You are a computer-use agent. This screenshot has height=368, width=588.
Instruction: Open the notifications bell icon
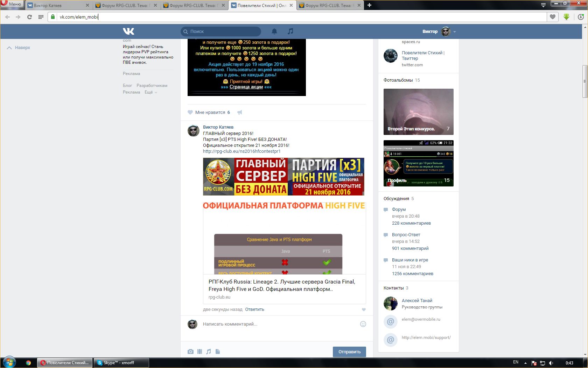tap(274, 31)
